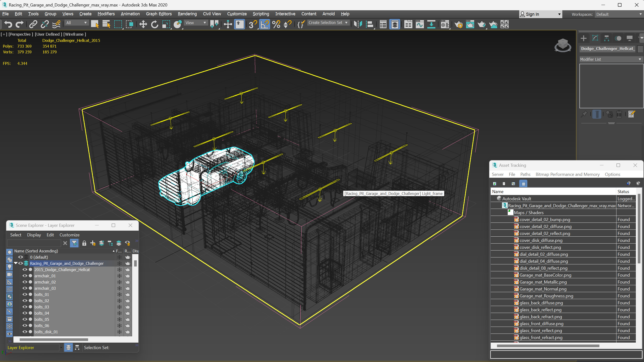Image resolution: width=644 pixels, height=362 pixels.
Task: Toggle visibility of bolts_03
Action: [x=25, y=307]
